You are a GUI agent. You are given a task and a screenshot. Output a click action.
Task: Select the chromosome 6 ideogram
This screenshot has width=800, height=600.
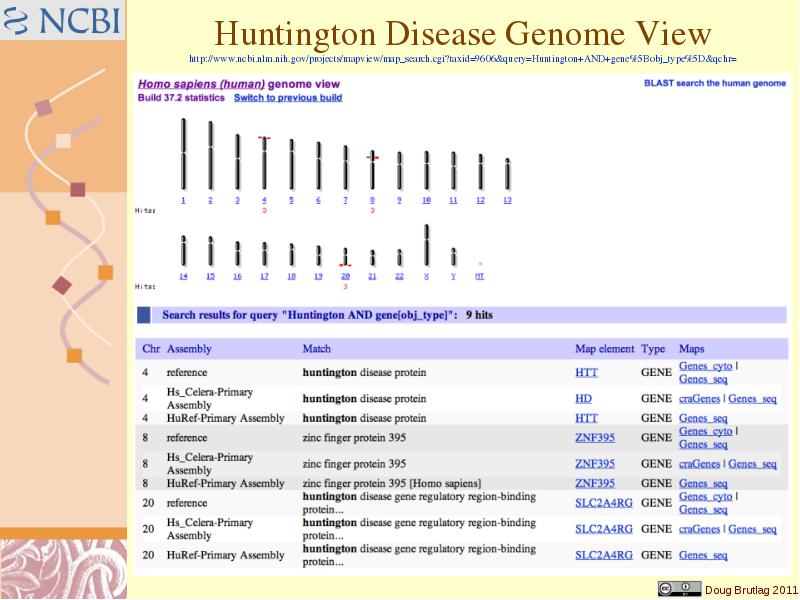pos(319,166)
